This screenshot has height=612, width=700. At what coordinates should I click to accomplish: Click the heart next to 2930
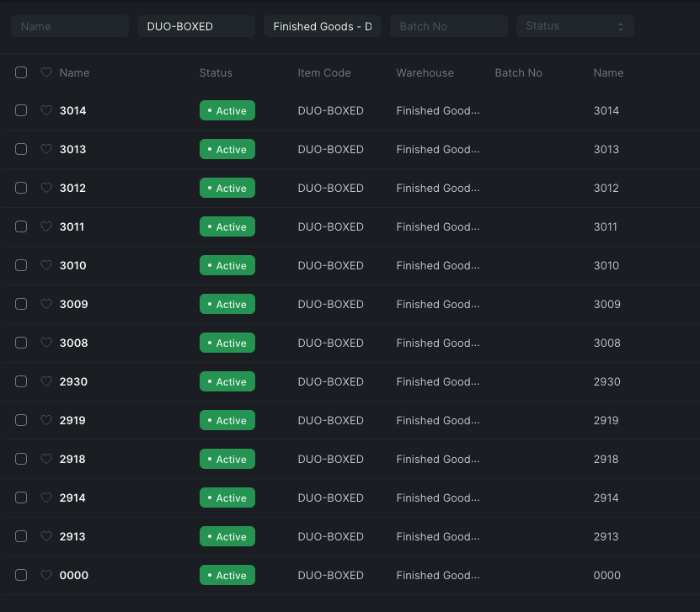46,381
